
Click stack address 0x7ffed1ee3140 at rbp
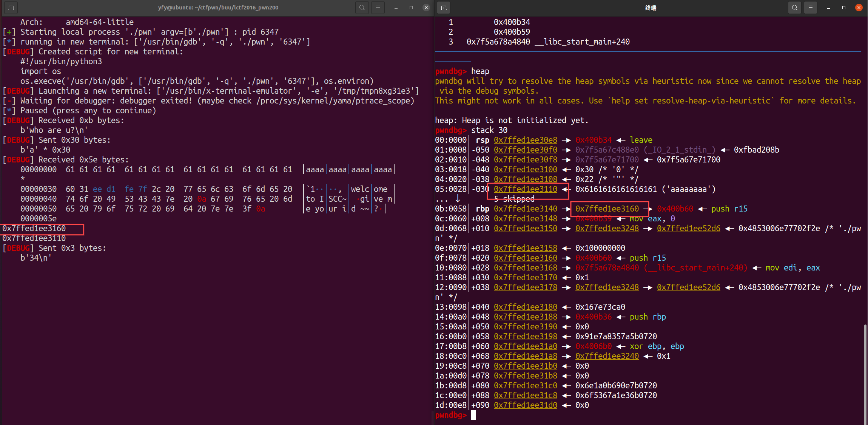526,209
